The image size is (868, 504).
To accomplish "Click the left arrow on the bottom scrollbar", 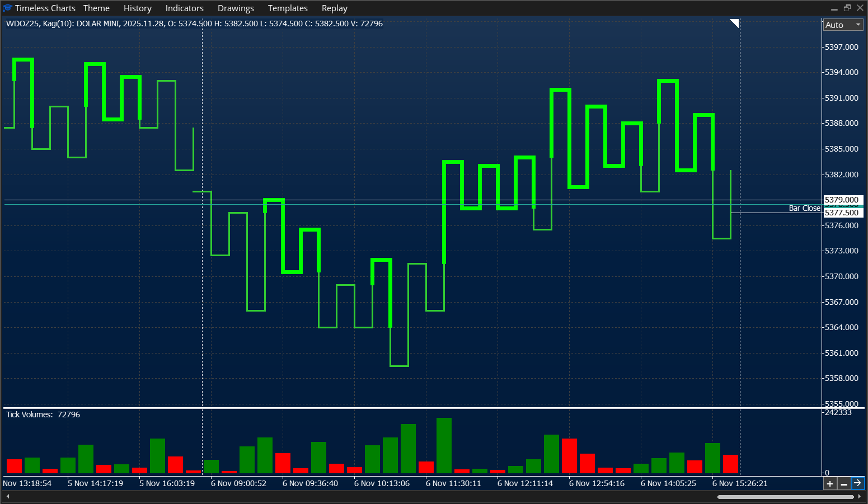I will point(7,496).
